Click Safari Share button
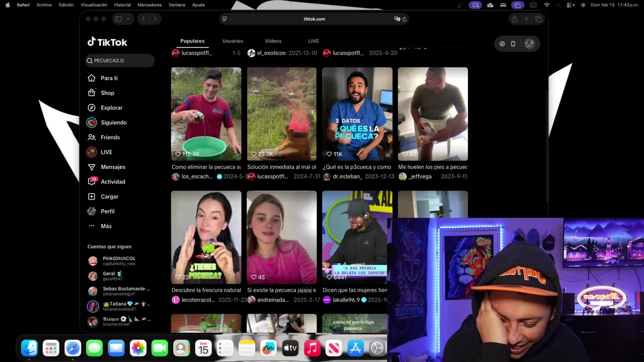 pyautogui.click(x=514, y=19)
